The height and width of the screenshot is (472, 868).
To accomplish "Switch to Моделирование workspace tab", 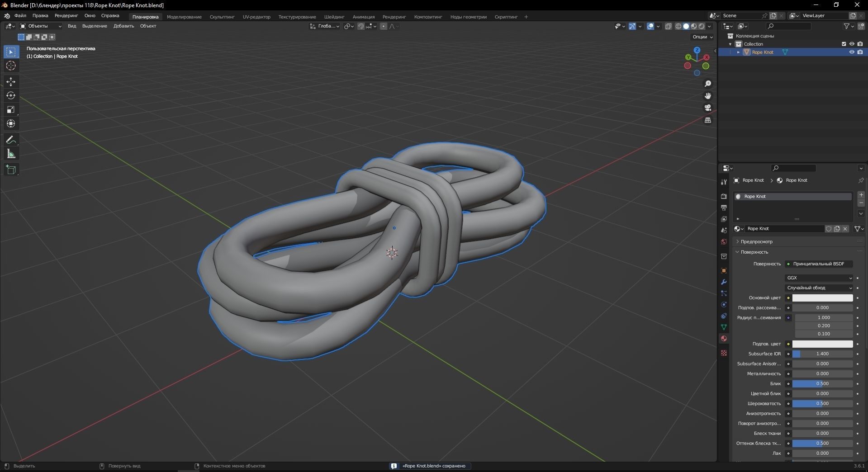I will pos(184,17).
